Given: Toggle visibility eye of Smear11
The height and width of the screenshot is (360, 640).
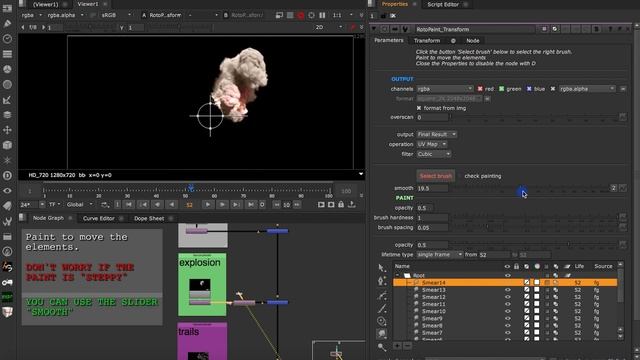Looking at the screenshot, I should [x=507, y=304].
